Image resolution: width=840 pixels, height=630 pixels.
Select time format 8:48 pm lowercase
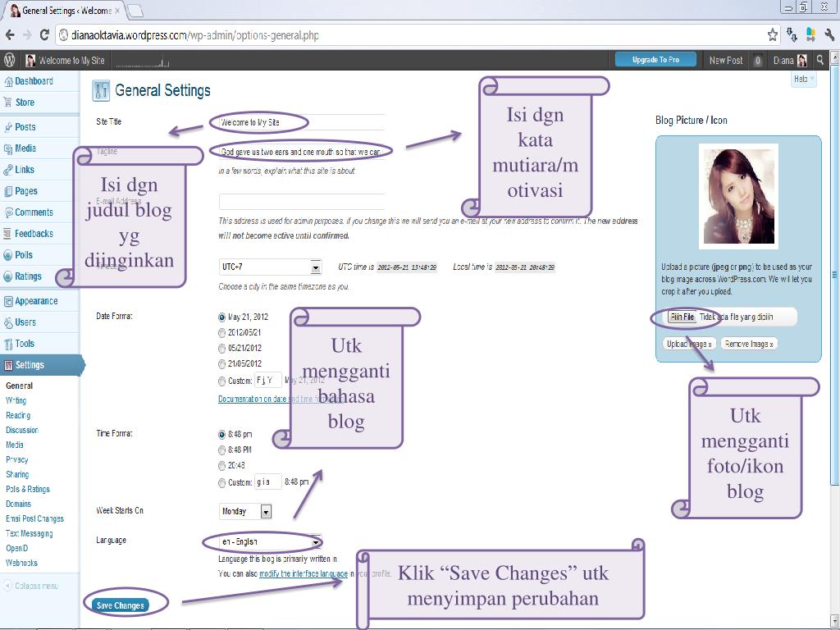click(x=221, y=435)
